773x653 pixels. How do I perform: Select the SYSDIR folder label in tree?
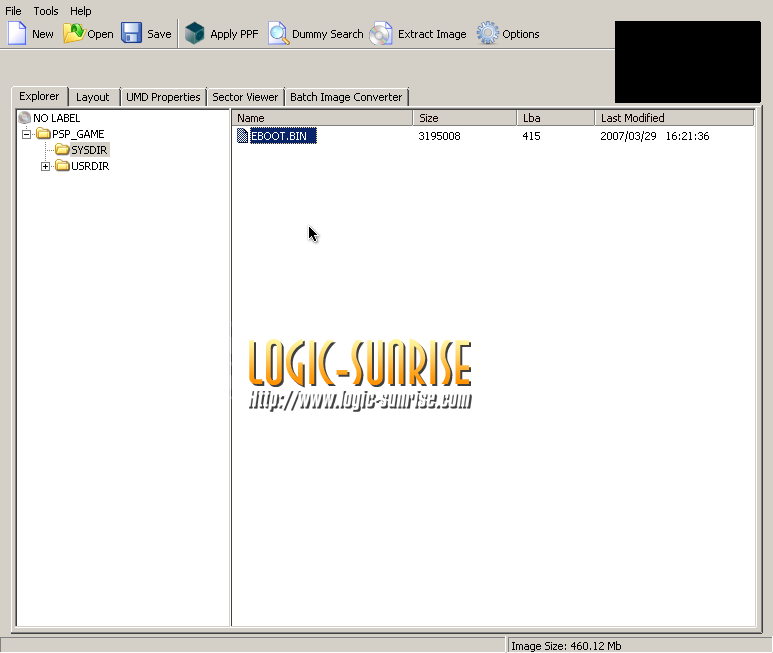(x=89, y=150)
